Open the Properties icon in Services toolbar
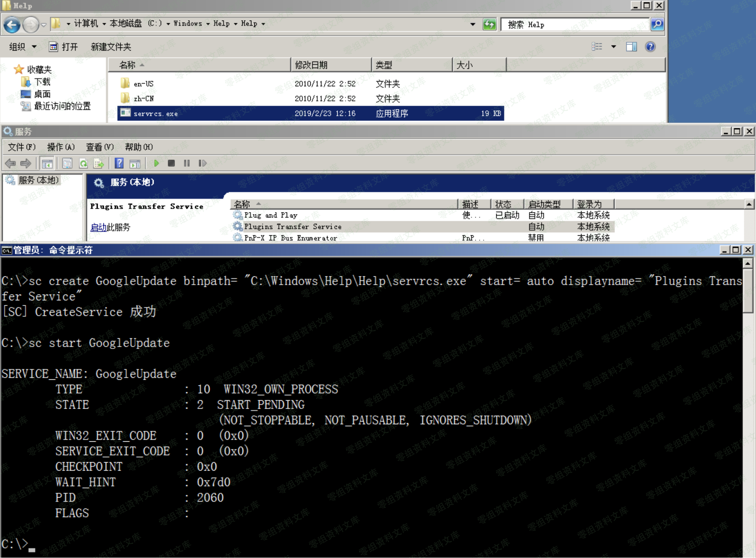The width and height of the screenshot is (756, 558). coord(67,163)
